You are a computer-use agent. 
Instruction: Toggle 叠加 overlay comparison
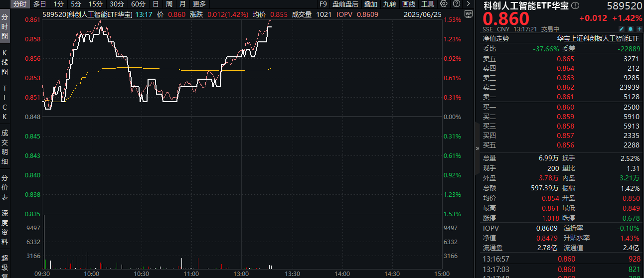[x=370, y=4]
